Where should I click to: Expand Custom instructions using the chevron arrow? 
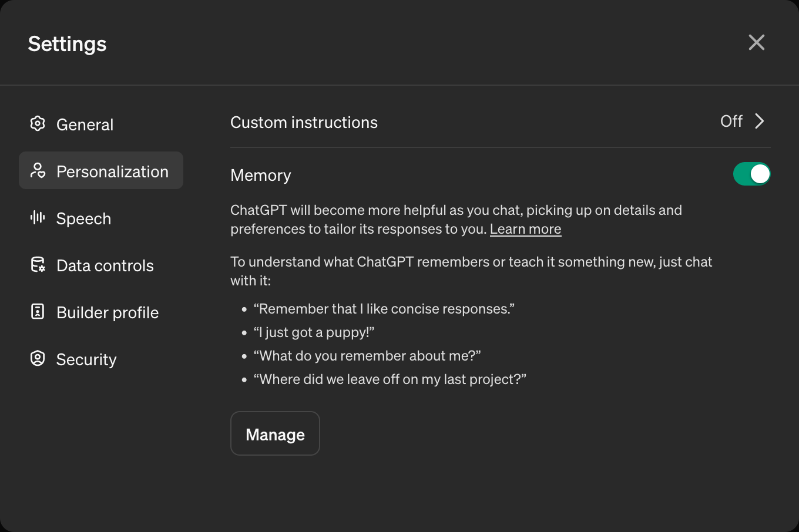coord(760,121)
